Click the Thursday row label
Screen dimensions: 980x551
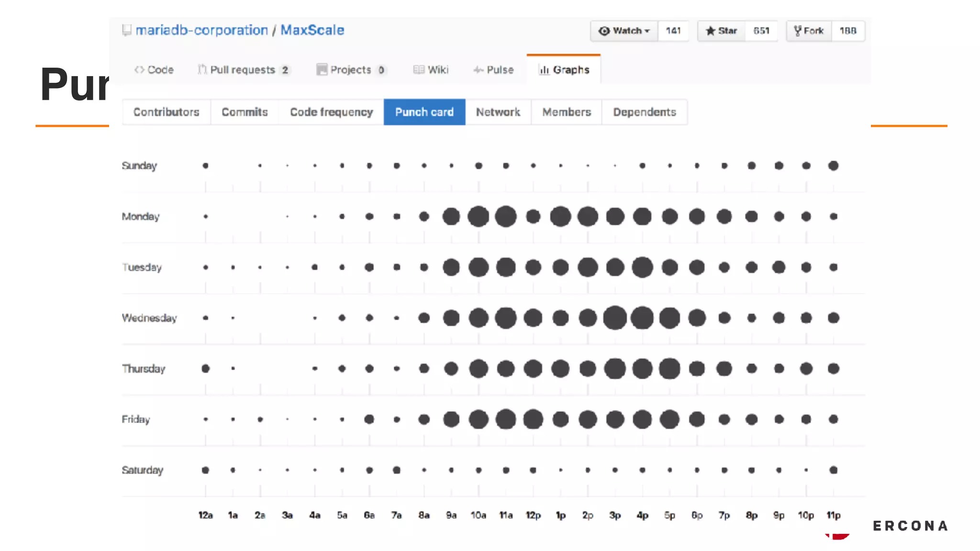click(x=144, y=369)
